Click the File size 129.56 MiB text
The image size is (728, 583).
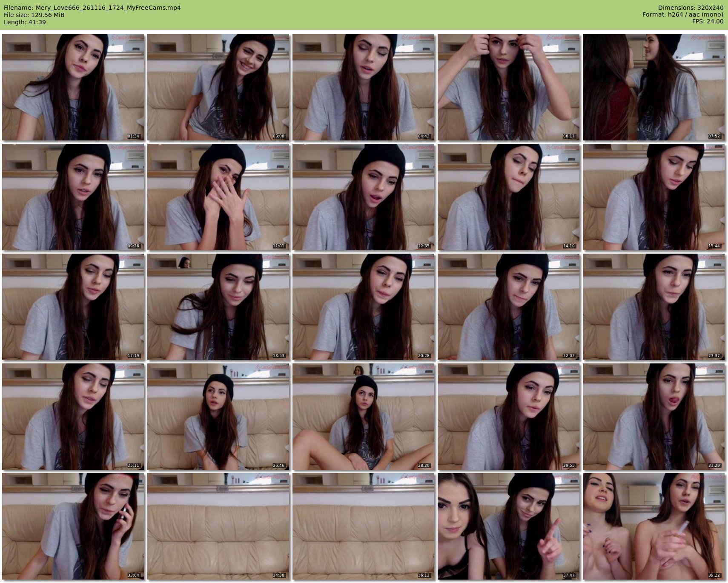(x=34, y=15)
